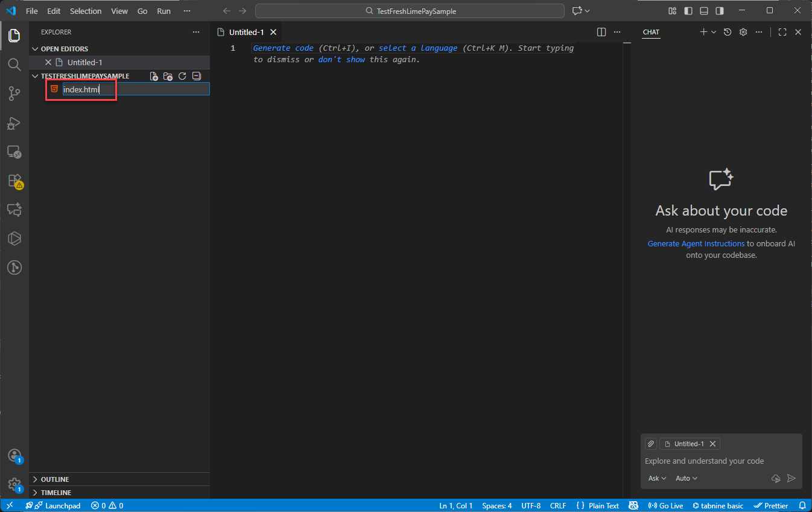Collapse all folders in Explorer
This screenshot has height=512, width=812.
point(196,76)
